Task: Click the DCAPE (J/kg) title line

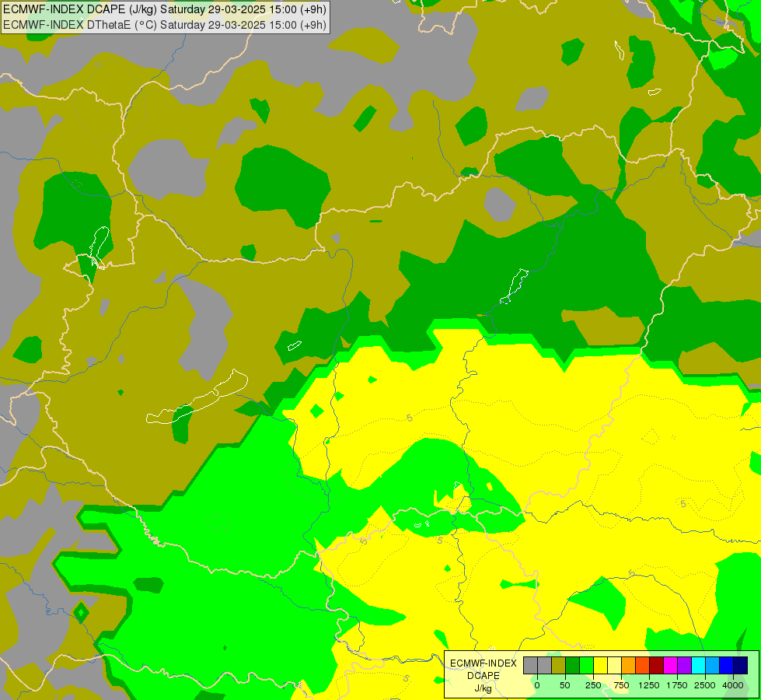Action: pos(165,9)
